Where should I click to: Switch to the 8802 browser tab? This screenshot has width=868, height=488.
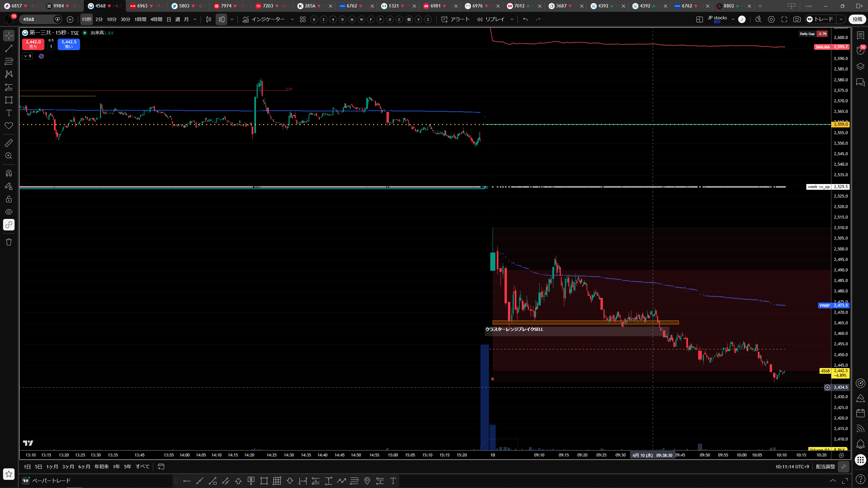(x=733, y=6)
